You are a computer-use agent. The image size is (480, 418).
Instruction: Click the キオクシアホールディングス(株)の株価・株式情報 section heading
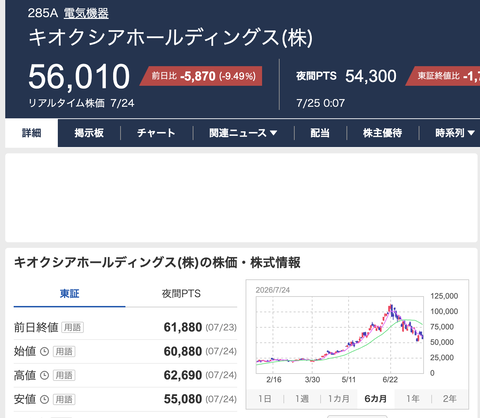pos(157,263)
